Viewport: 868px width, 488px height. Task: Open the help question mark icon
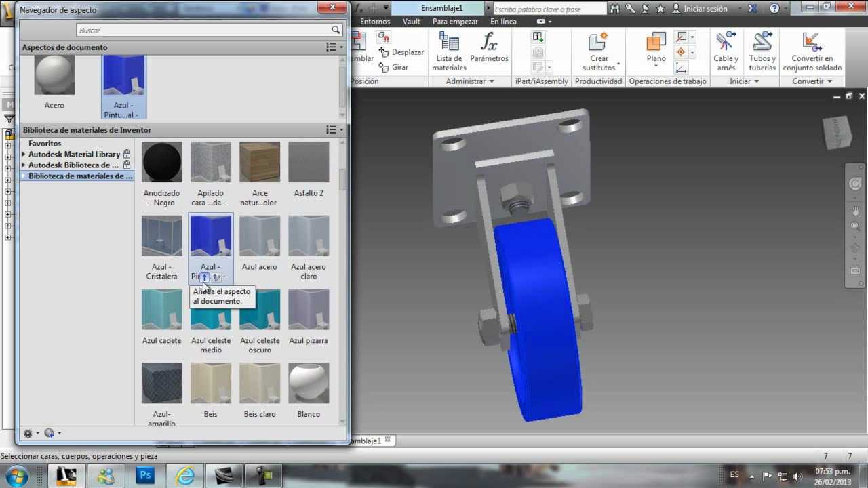click(x=774, y=9)
